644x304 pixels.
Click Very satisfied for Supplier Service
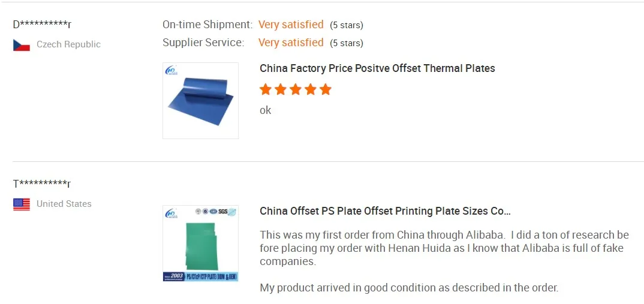[291, 43]
